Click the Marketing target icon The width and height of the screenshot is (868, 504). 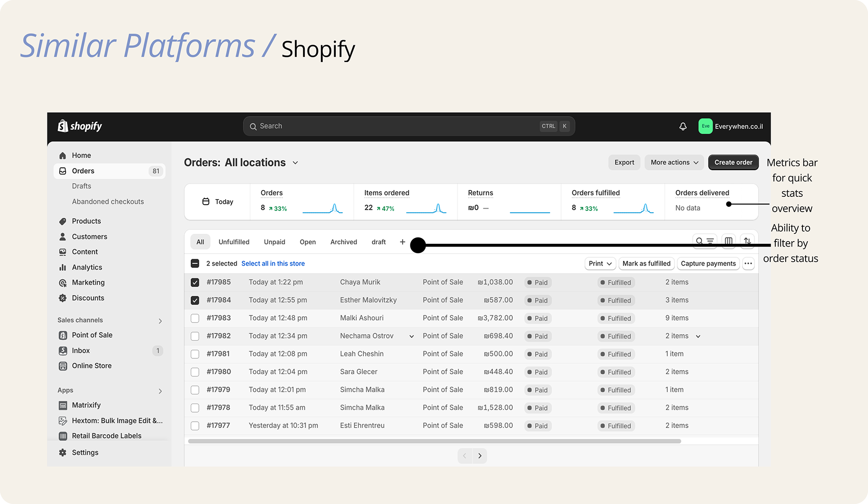pos(63,283)
